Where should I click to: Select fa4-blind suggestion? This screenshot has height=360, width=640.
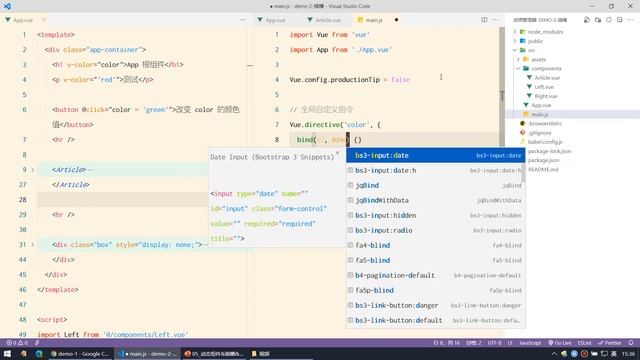[436, 245]
